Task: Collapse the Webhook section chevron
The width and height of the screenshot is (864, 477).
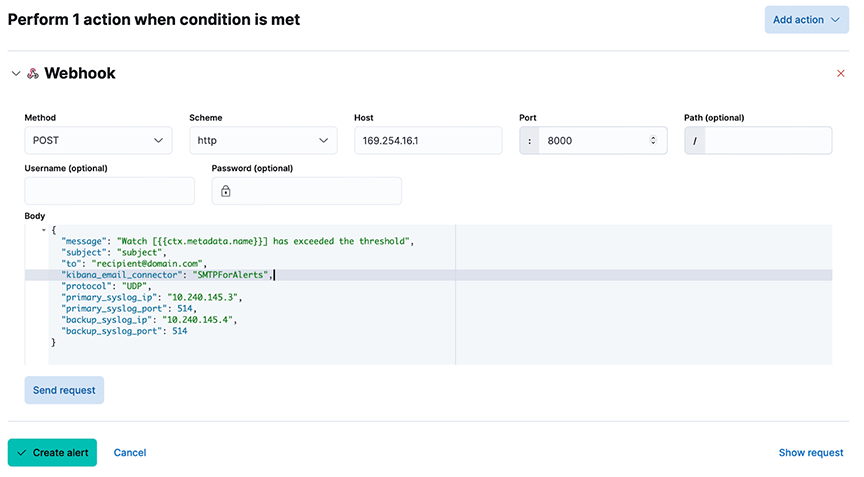Action: point(16,73)
